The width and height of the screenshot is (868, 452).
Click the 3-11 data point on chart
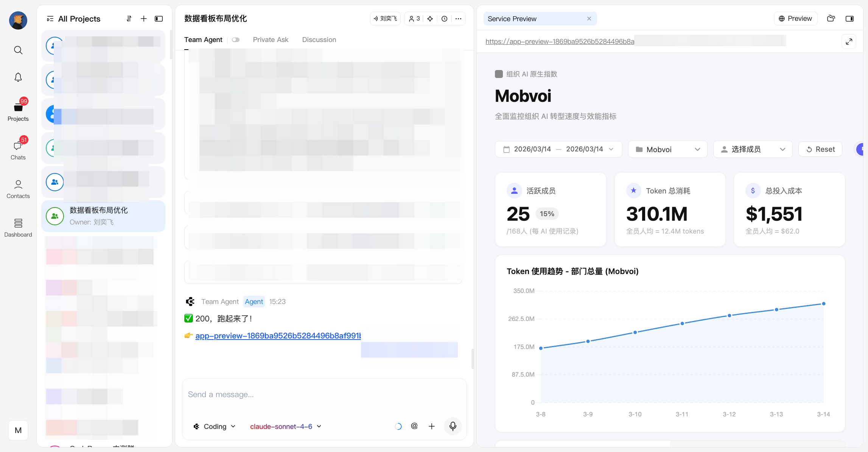682,323
